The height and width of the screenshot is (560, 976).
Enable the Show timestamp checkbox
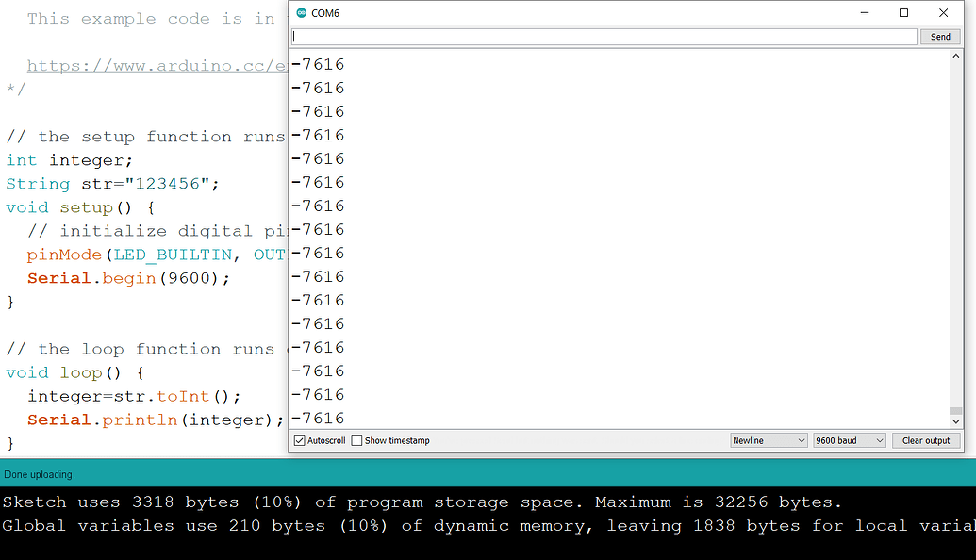pos(356,440)
